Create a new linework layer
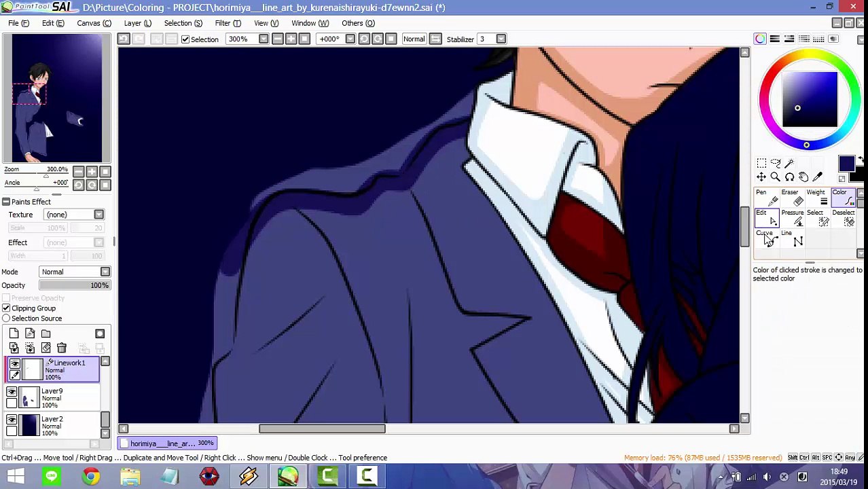Screen dimensions: 868x489 [x=30, y=333]
